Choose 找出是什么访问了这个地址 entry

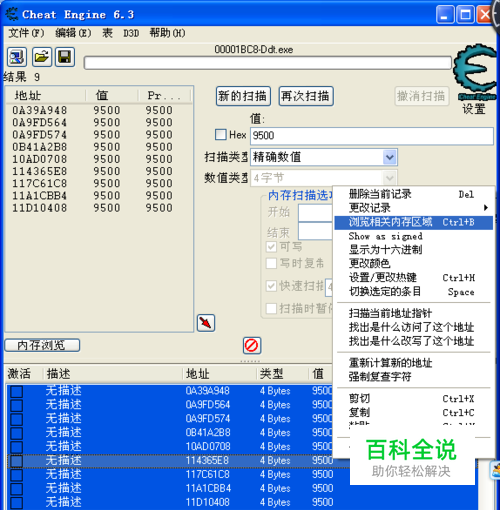pos(413,327)
